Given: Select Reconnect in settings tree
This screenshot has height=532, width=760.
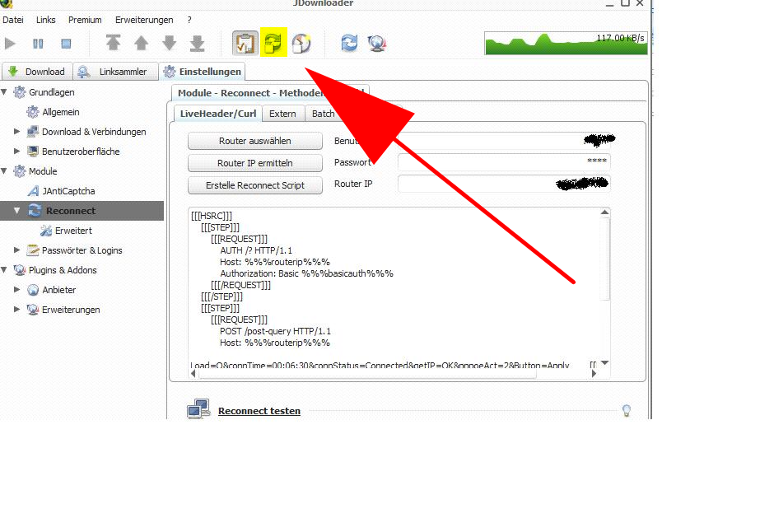Looking at the screenshot, I should (x=71, y=211).
